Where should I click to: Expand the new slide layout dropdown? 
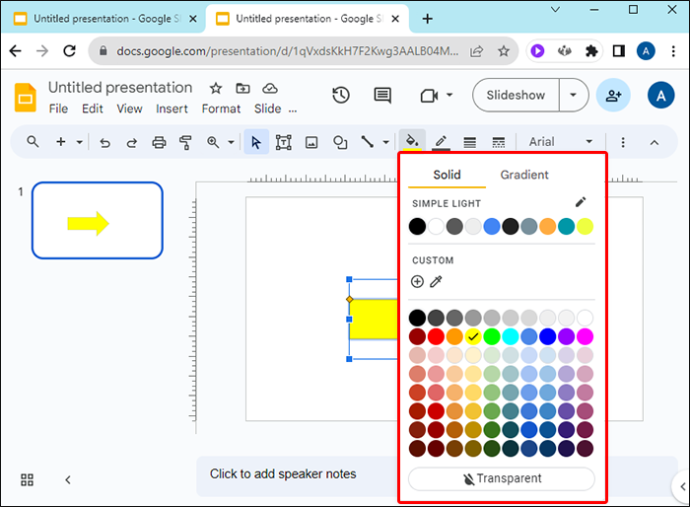pos(80,142)
